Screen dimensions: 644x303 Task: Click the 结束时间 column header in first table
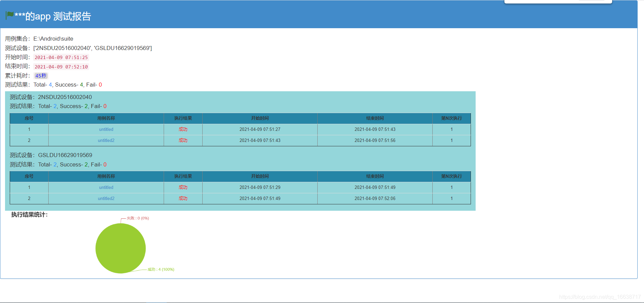pos(375,118)
